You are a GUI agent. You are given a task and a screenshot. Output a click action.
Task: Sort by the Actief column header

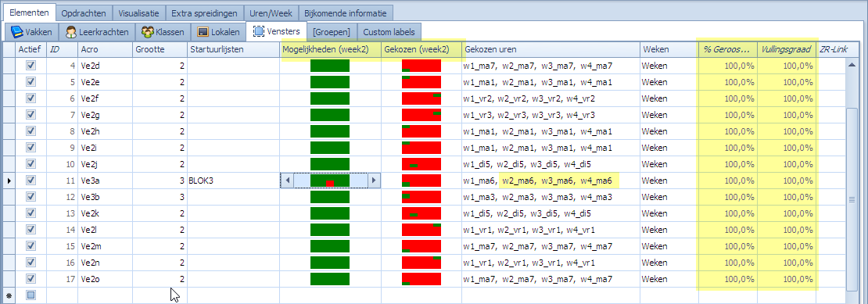[30, 49]
